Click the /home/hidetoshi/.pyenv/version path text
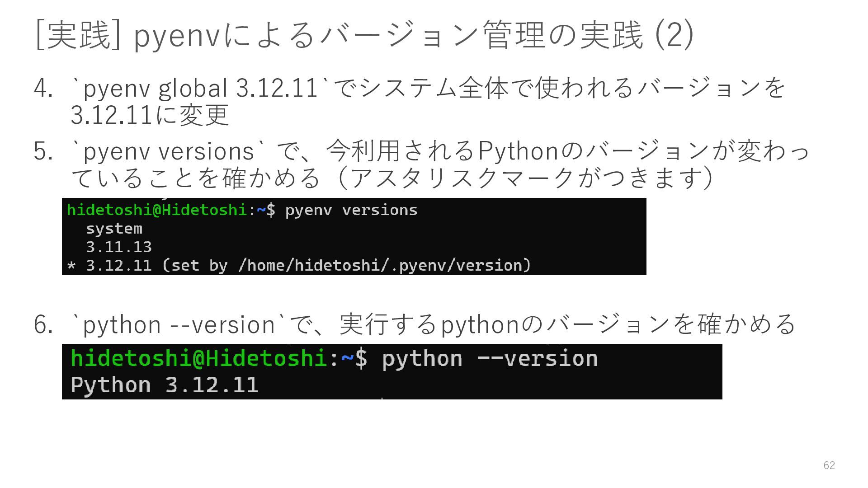The height and width of the screenshot is (488, 868). (382, 265)
